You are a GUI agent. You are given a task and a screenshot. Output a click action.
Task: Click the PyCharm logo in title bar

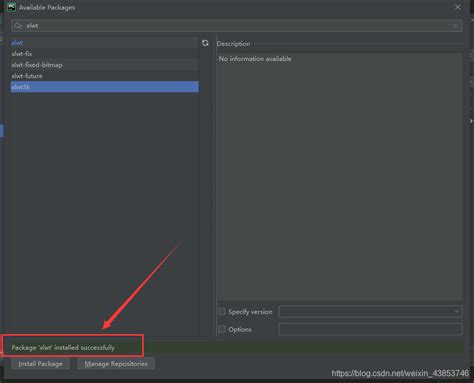point(12,7)
